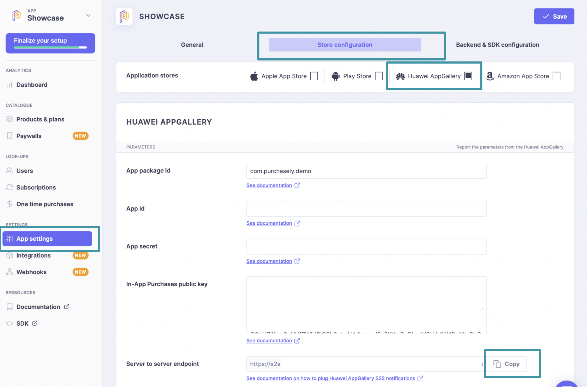The height and width of the screenshot is (387, 588).
Task: Click the external-link icon beside Documentation
Action: coord(67,307)
